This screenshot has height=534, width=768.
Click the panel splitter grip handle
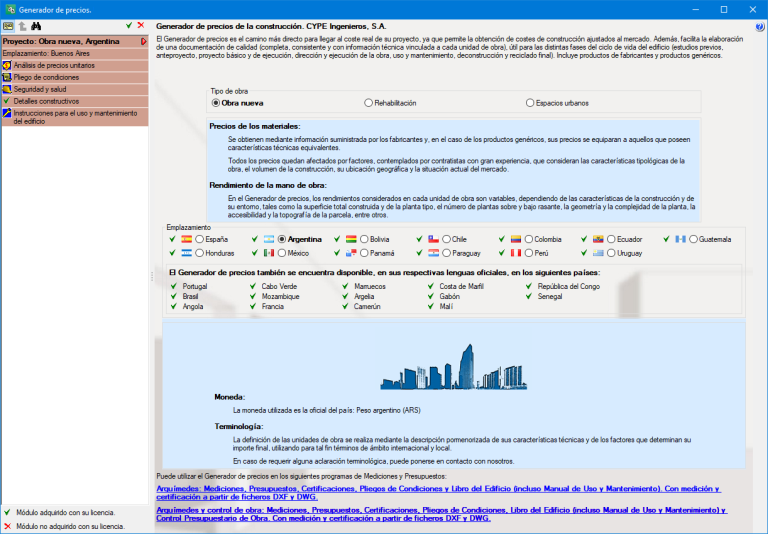(x=152, y=277)
